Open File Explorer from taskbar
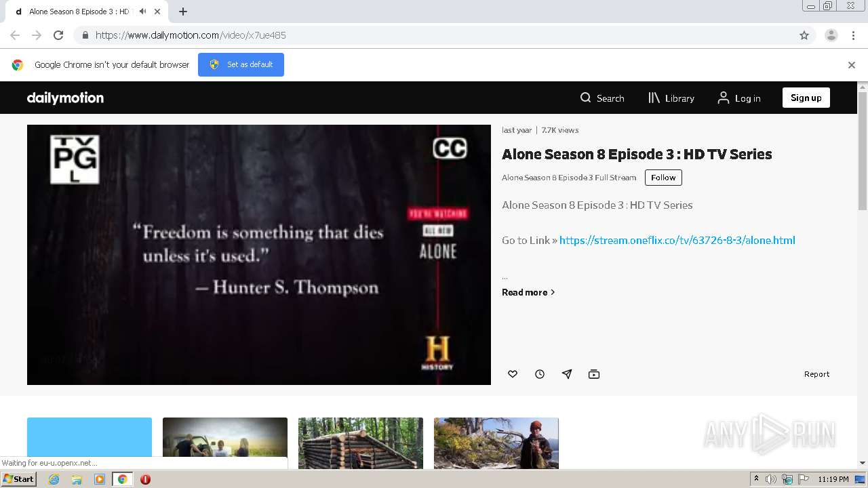868x488 pixels. click(x=77, y=479)
